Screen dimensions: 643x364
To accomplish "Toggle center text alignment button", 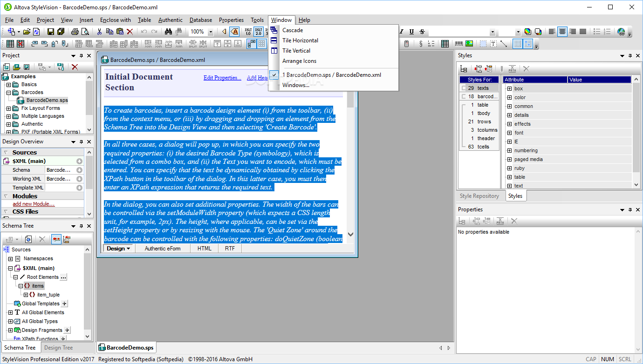I will coord(562,32).
